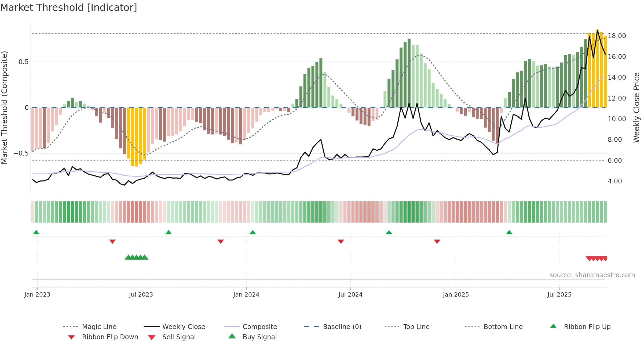Image resolution: width=644 pixels, height=362 pixels.
Task: Click the ribbon flip up marker after Jul 2024
Action: coord(389,232)
